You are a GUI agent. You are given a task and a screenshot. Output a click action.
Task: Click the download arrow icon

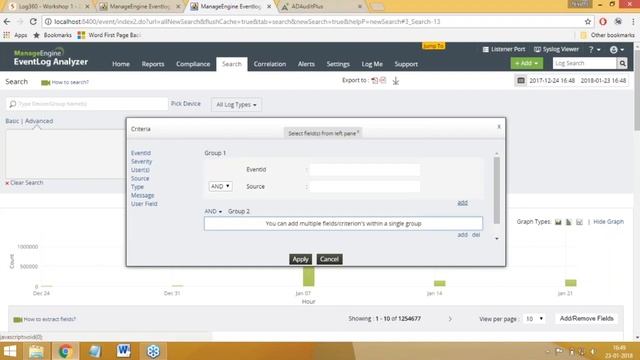click(x=396, y=81)
